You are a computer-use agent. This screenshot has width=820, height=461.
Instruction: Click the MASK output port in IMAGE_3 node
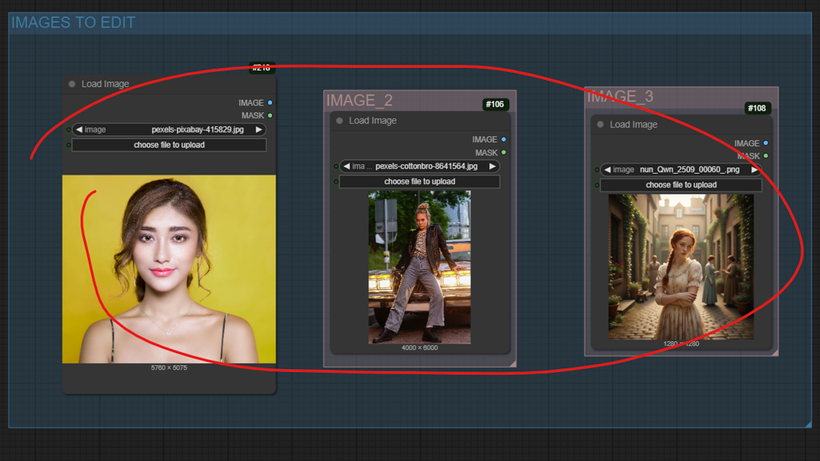point(766,156)
